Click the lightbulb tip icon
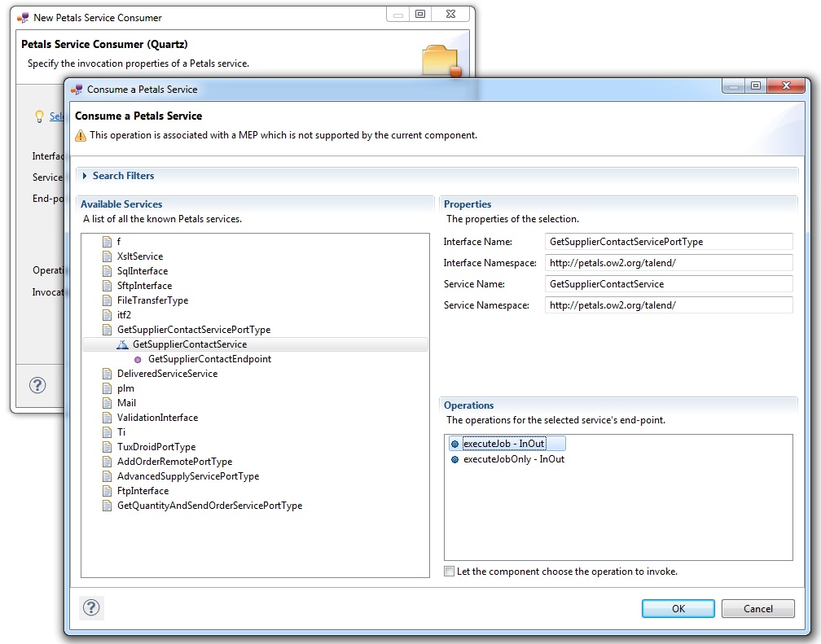821x644 pixels. (38, 116)
